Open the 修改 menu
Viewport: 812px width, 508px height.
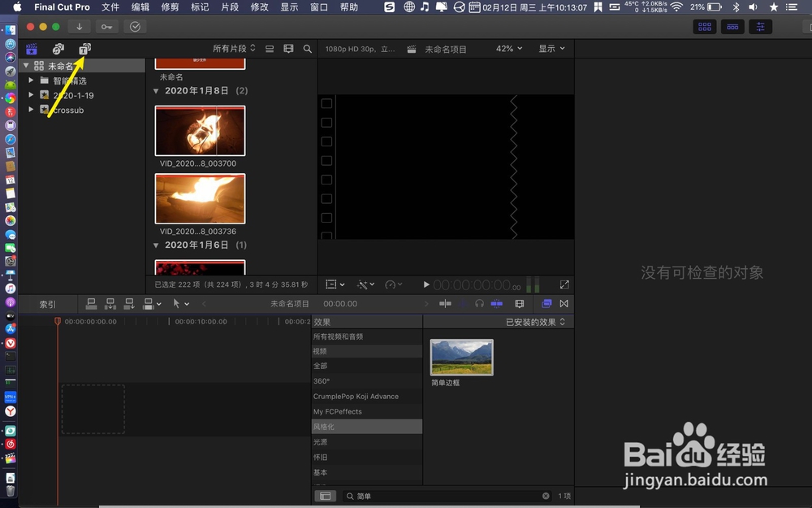(x=260, y=7)
